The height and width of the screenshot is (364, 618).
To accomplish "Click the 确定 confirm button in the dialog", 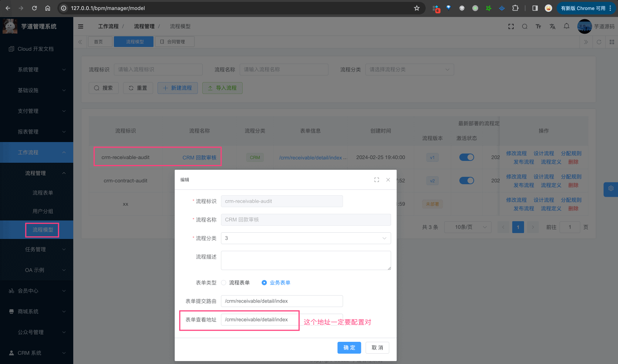I will coord(349,348).
